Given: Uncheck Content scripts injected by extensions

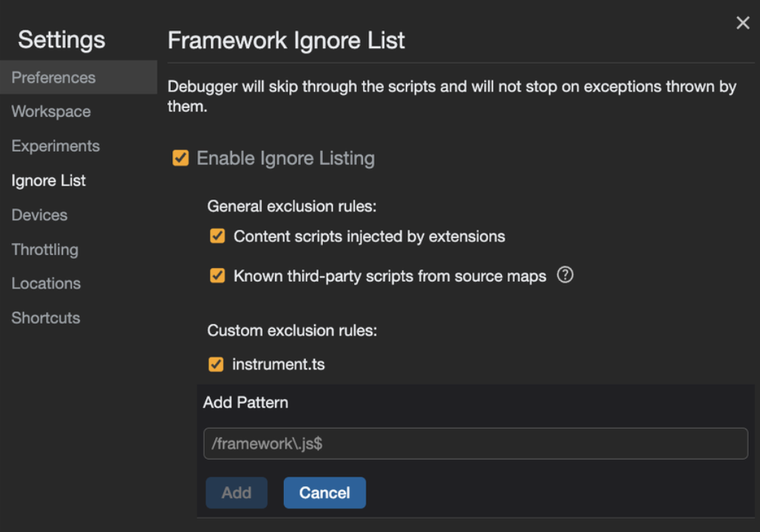Looking at the screenshot, I should (217, 236).
